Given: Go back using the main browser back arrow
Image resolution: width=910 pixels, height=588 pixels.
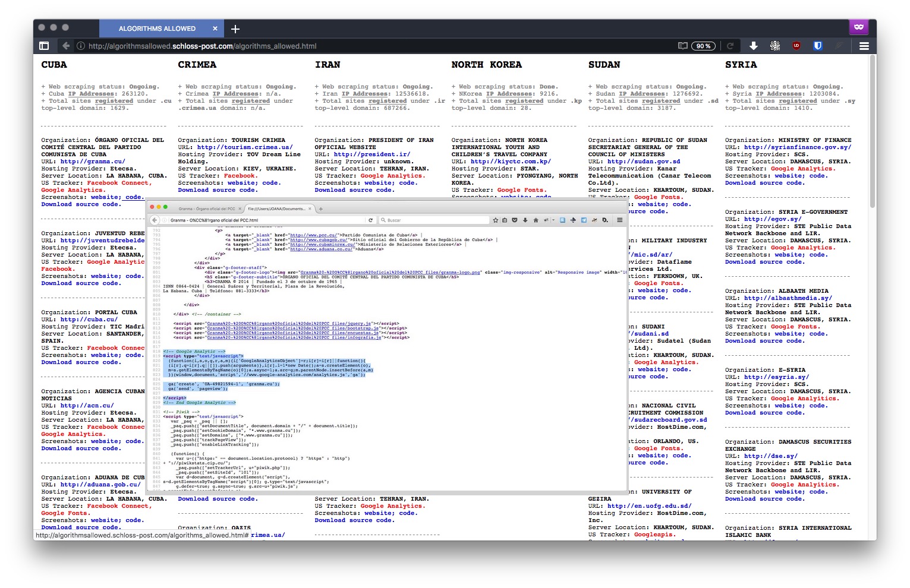Looking at the screenshot, I should pos(66,46).
